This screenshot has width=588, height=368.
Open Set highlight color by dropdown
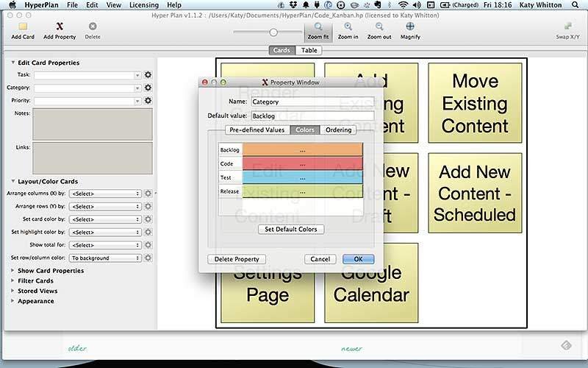105,232
